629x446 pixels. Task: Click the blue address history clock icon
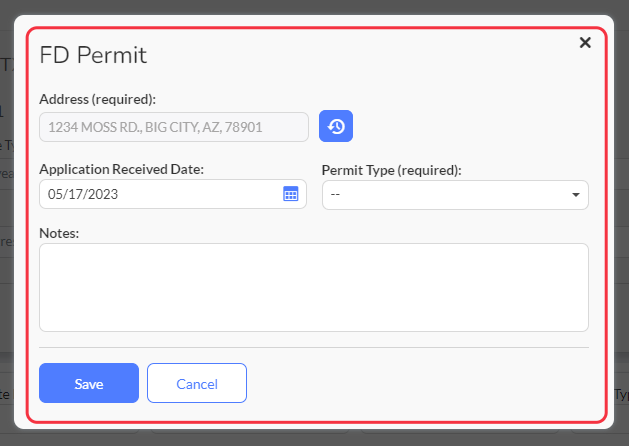point(336,126)
